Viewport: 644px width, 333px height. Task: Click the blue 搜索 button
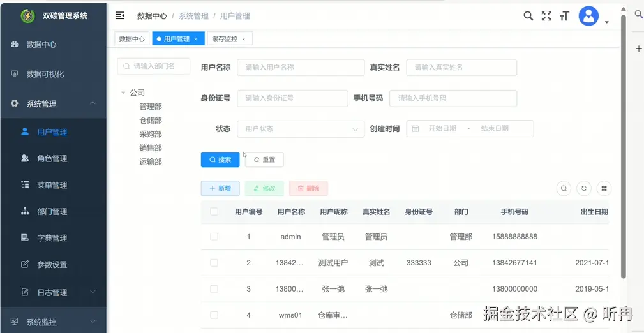(220, 159)
